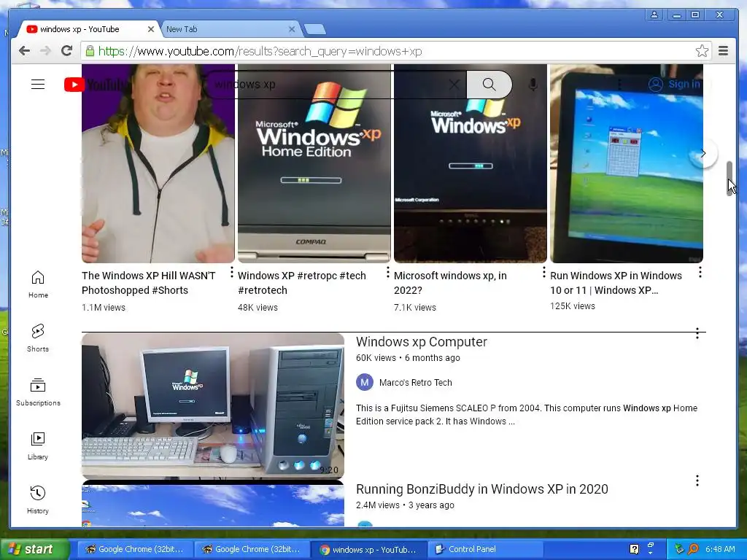Click the help question mark tray icon
747x560 pixels.
coord(634,549)
